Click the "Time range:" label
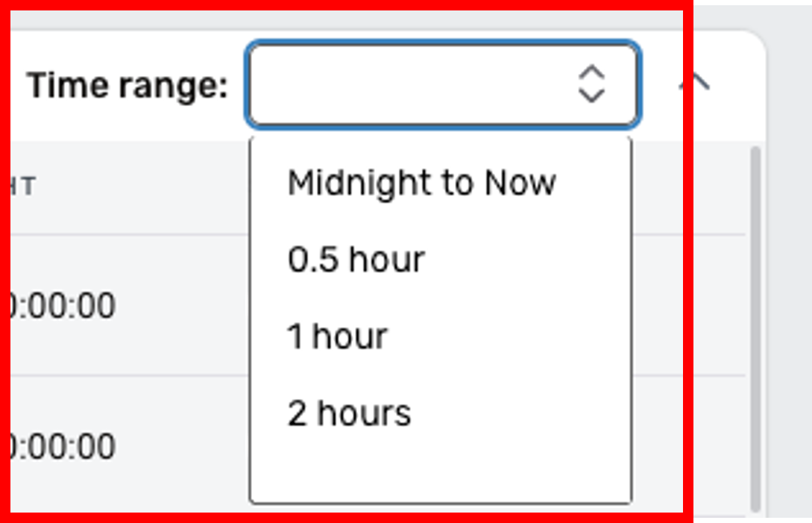 tap(127, 86)
